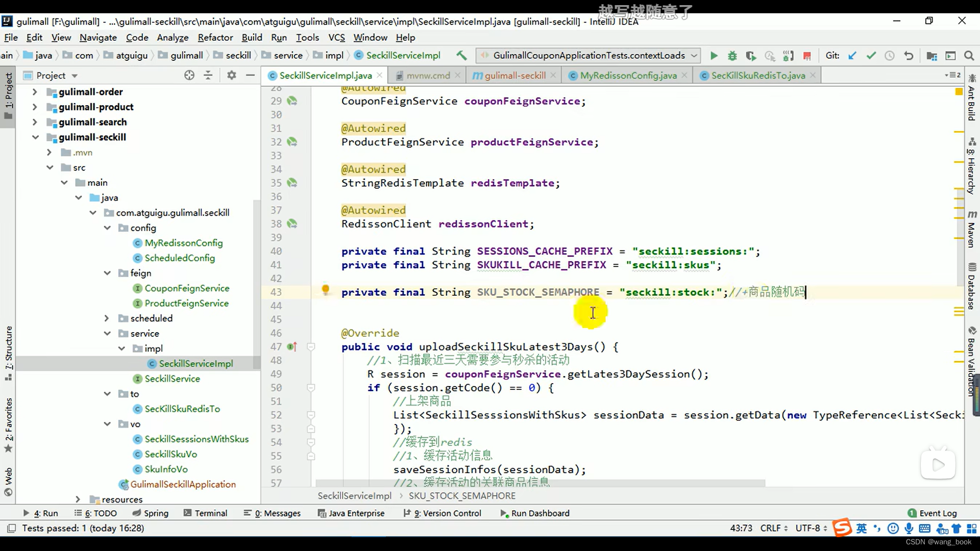Click the yellow intention light bulb on line 43

coord(326,290)
